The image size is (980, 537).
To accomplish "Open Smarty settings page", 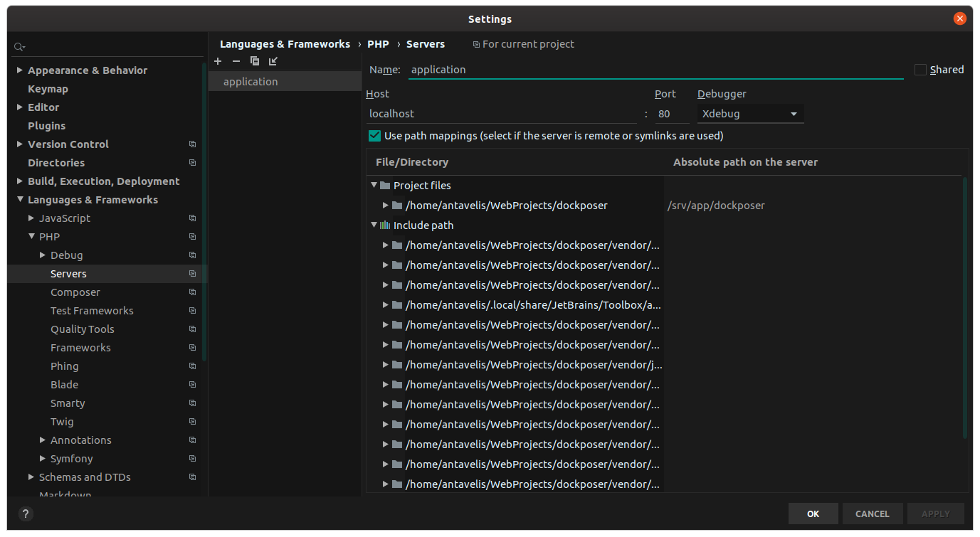I will [x=68, y=403].
